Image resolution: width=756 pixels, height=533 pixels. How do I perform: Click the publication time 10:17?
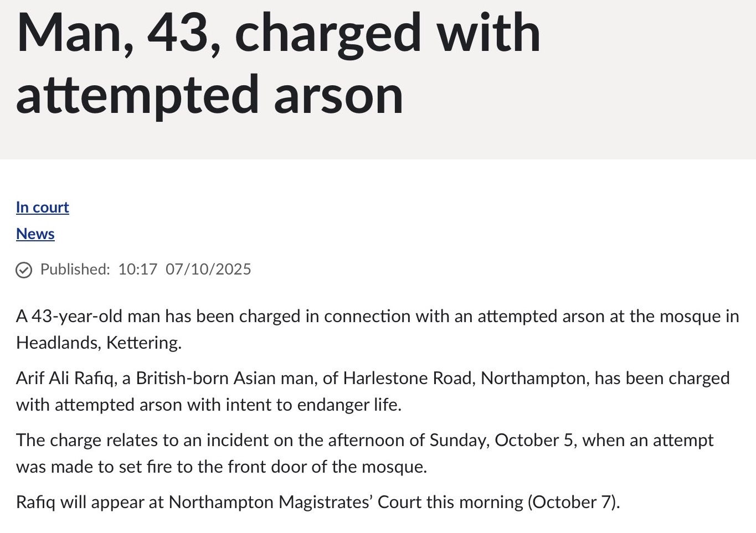click(x=138, y=269)
